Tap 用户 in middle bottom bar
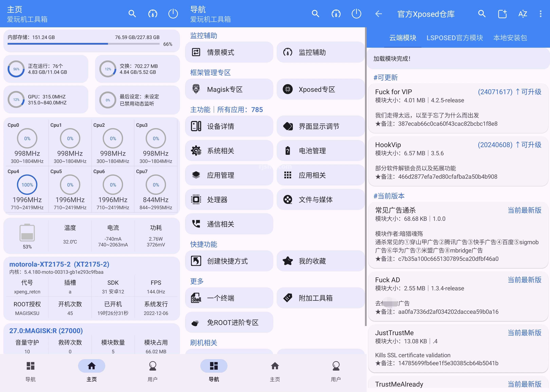550x392 pixels. (x=336, y=371)
